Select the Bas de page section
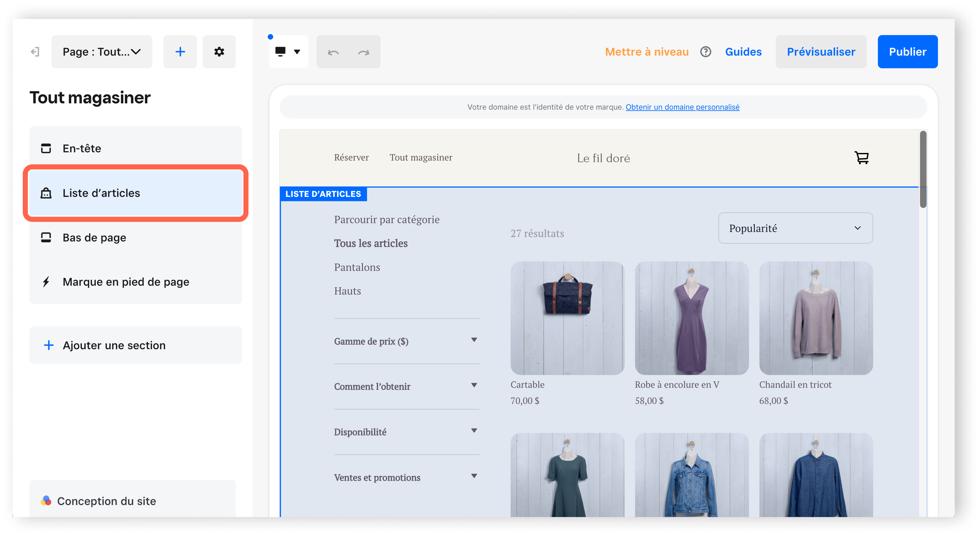 click(136, 238)
